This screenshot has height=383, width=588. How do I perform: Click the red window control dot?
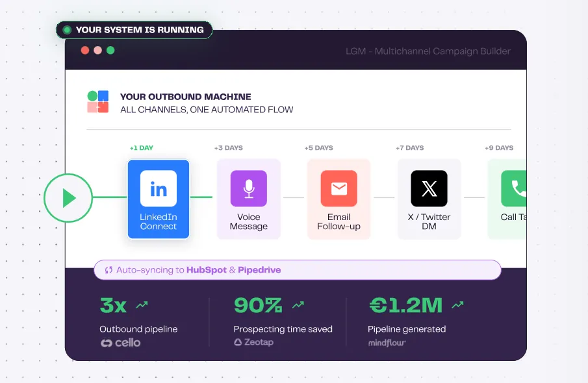85,50
